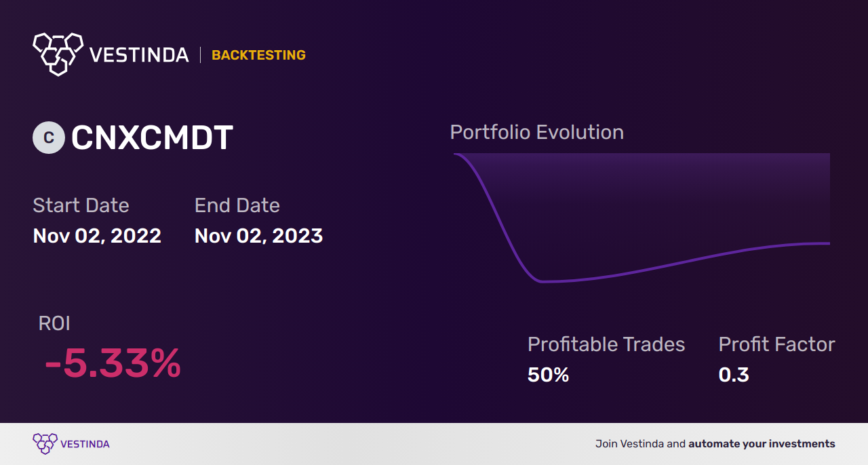Click the lowest point of the portfolio curve
This screenshot has width=868, height=465.
542,281
